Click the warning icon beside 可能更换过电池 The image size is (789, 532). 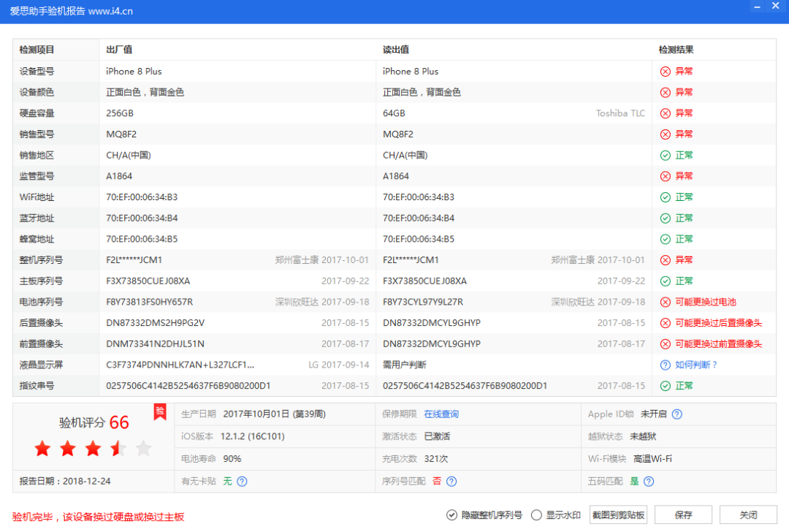(666, 302)
